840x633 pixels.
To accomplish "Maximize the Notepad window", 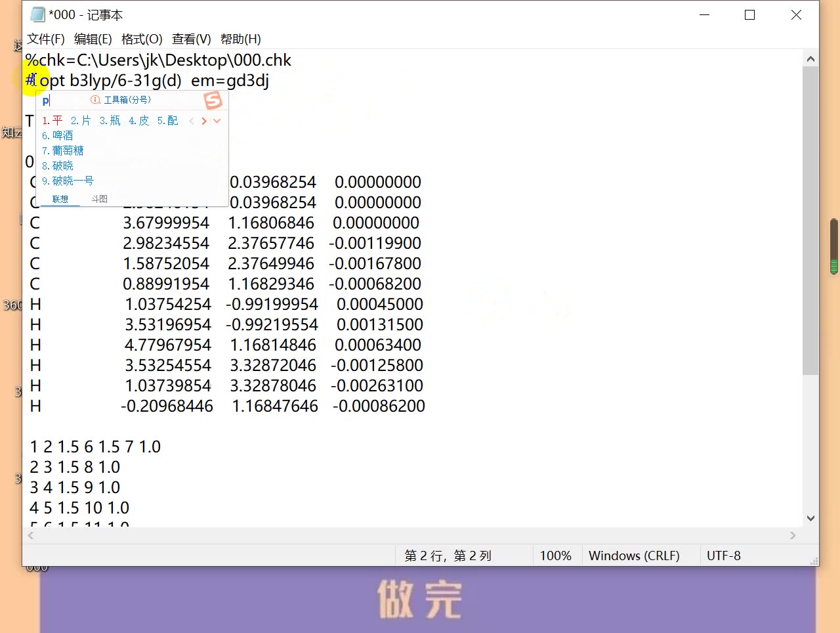I will point(750,14).
